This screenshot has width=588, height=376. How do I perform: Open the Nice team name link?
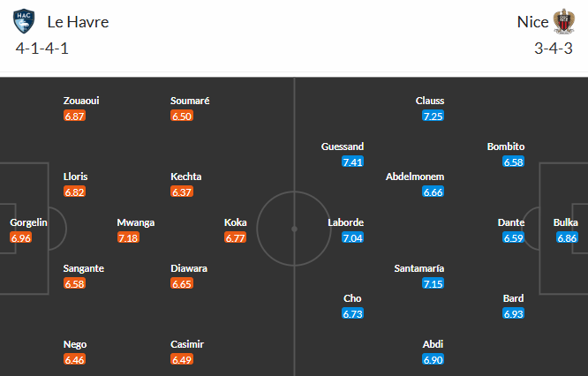[x=532, y=21]
